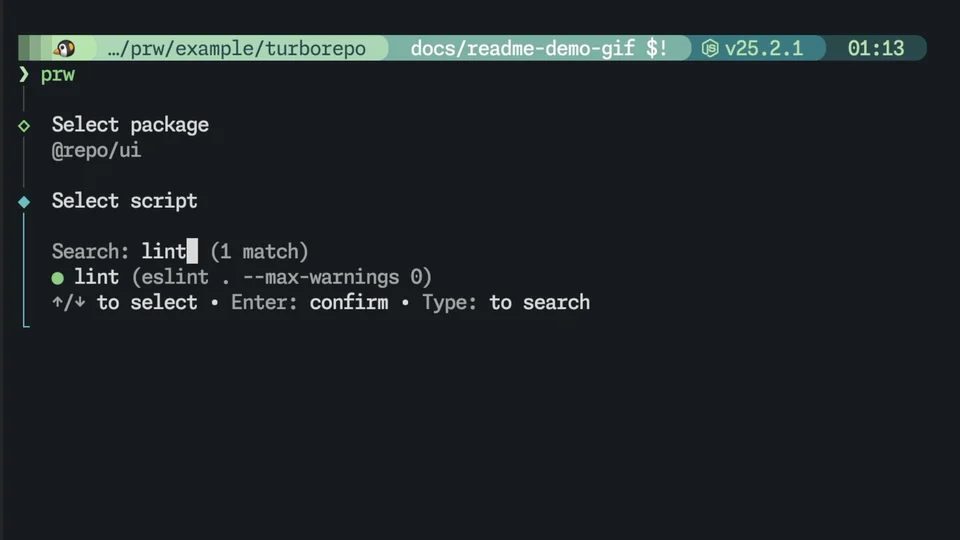Click the Type: to search hint
Screen dimensions: 960x540
click(506, 302)
